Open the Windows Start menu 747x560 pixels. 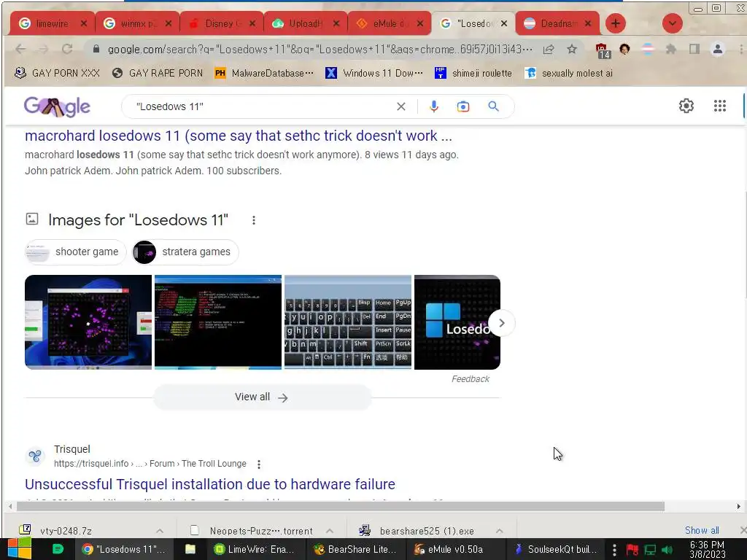coord(20,549)
